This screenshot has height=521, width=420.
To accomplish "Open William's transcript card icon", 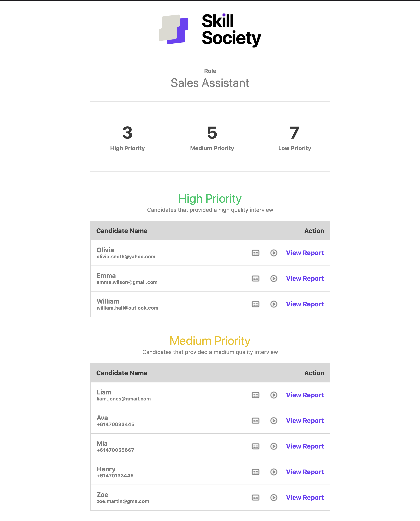I will [x=255, y=304].
